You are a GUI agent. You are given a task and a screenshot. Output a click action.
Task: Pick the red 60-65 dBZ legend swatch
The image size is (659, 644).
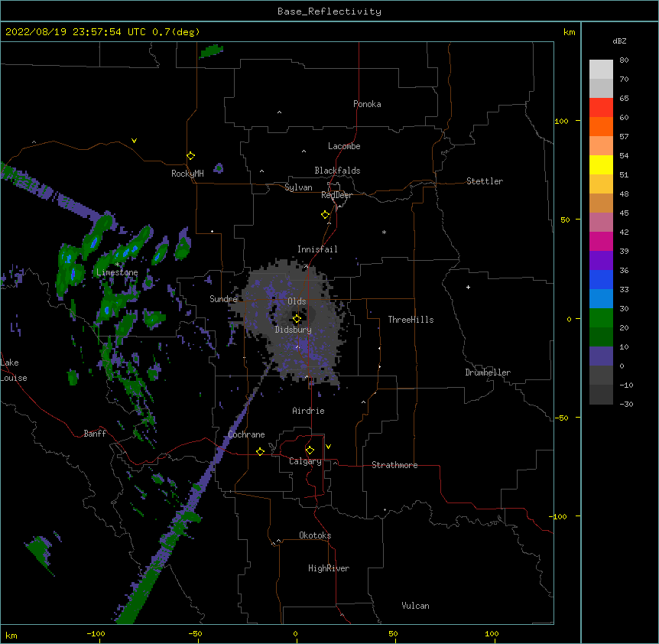pos(601,108)
